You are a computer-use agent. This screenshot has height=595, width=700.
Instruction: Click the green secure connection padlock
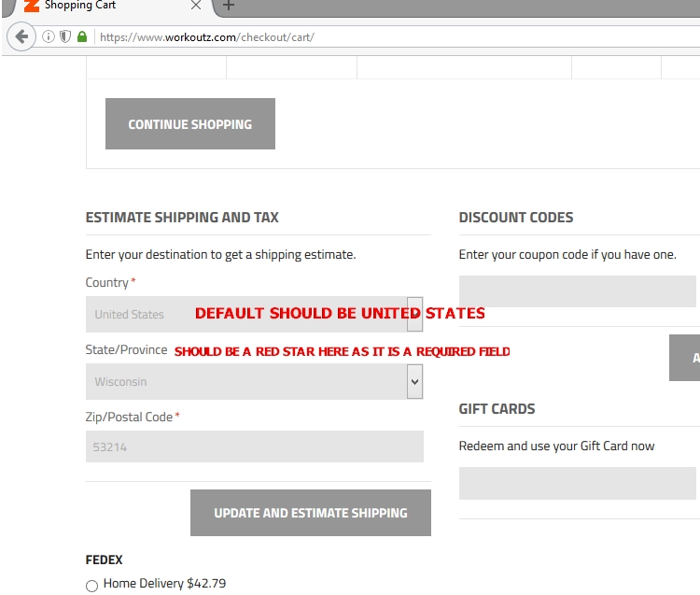click(82, 36)
